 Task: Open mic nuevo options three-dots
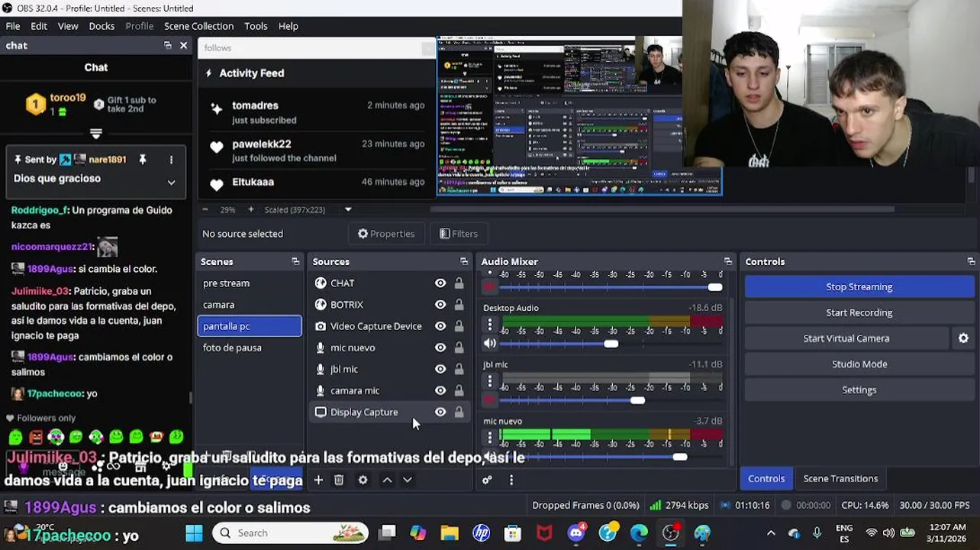[x=490, y=438]
